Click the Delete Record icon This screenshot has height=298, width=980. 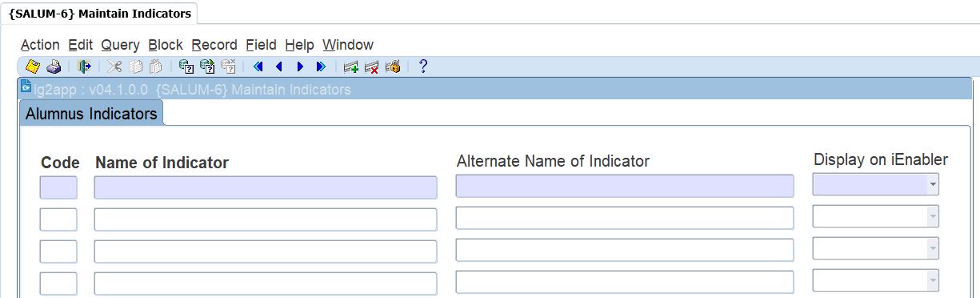click(371, 66)
